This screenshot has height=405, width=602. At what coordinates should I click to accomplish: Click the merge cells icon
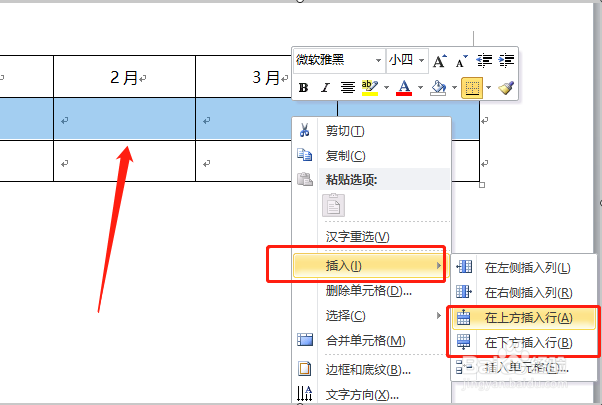coord(305,340)
